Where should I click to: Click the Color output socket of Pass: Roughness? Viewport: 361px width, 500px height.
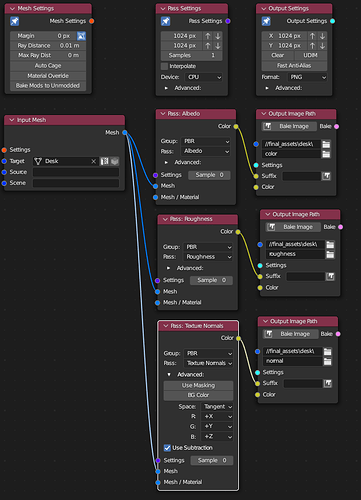238,232
